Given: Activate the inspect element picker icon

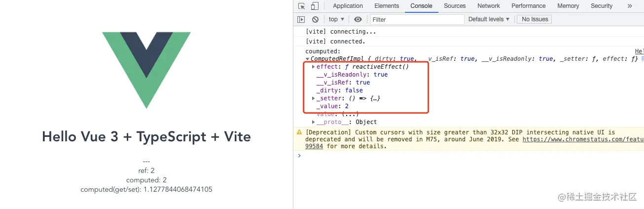Looking at the screenshot, I should pos(302,6).
